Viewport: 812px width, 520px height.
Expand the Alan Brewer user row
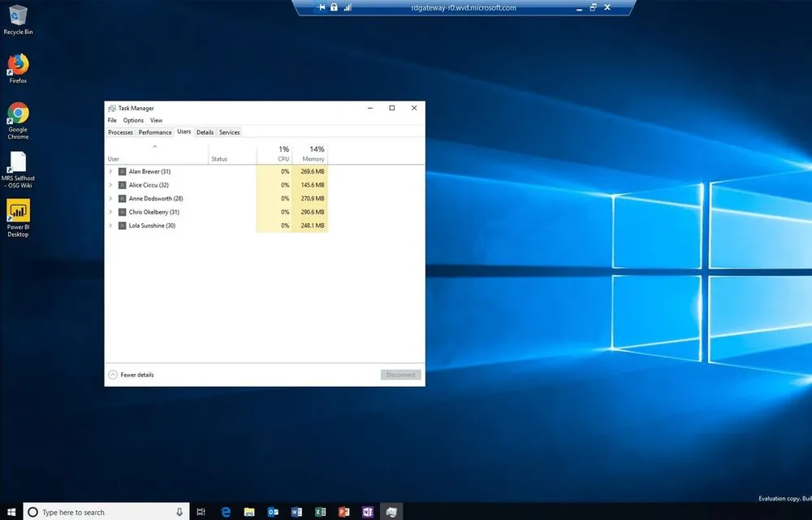coord(111,171)
